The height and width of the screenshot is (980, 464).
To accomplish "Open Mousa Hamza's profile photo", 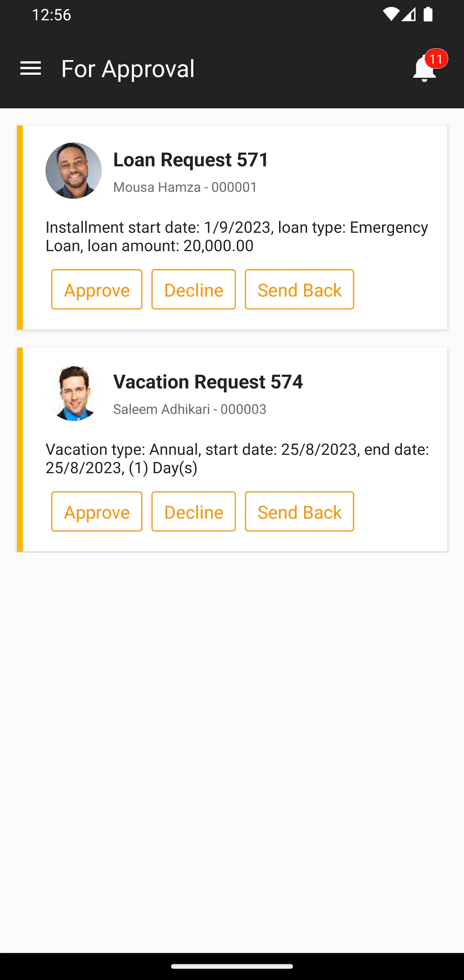I will (73, 171).
